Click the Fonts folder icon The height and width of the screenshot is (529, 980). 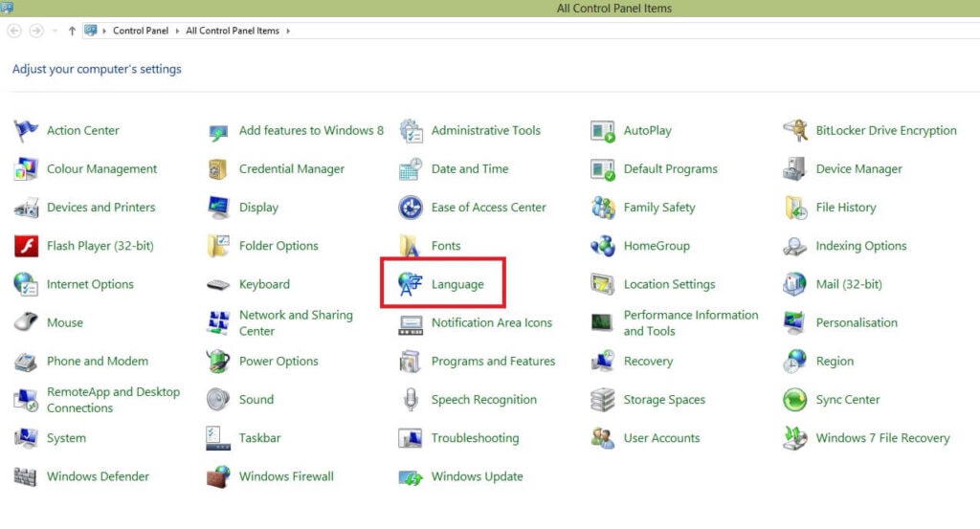411,246
